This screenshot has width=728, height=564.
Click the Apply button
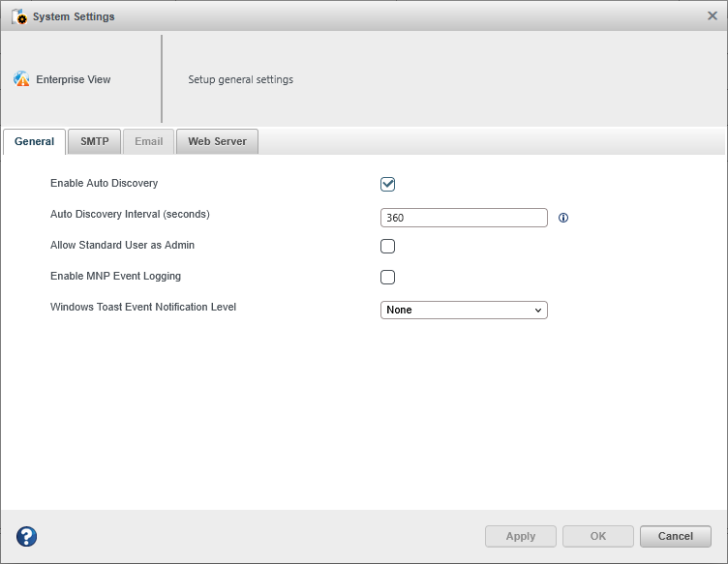pos(521,536)
